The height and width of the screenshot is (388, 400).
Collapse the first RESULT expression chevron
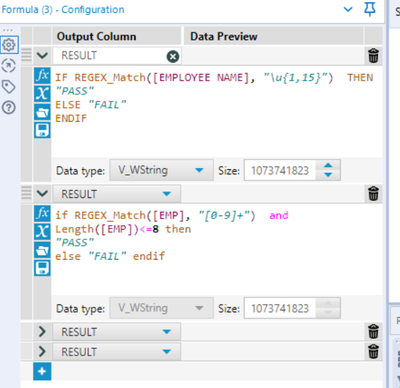pos(42,55)
